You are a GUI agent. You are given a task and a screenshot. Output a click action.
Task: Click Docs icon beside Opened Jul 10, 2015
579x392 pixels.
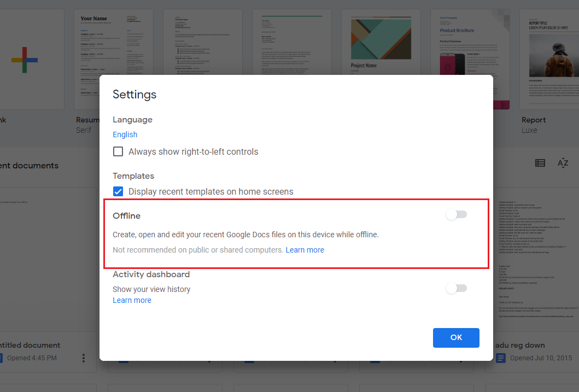pyautogui.click(x=501, y=358)
